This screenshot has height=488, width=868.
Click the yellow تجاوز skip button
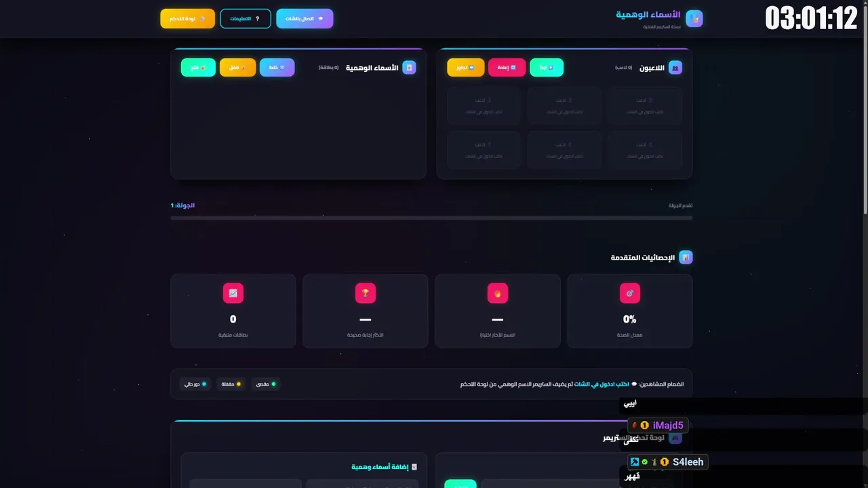coord(466,68)
